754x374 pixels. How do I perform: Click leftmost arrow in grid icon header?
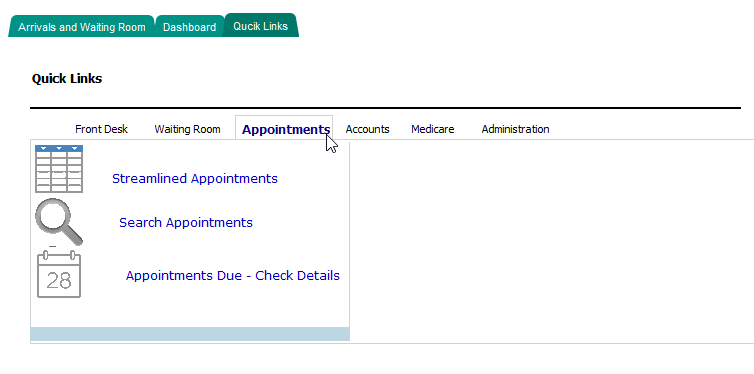pyautogui.click(x=43, y=148)
